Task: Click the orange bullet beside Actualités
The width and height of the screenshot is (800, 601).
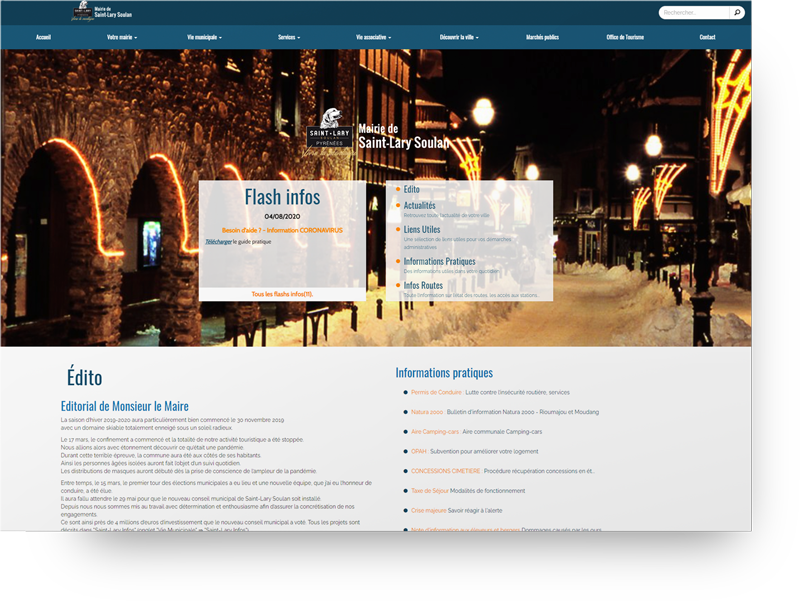Action: (x=396, y=204)
